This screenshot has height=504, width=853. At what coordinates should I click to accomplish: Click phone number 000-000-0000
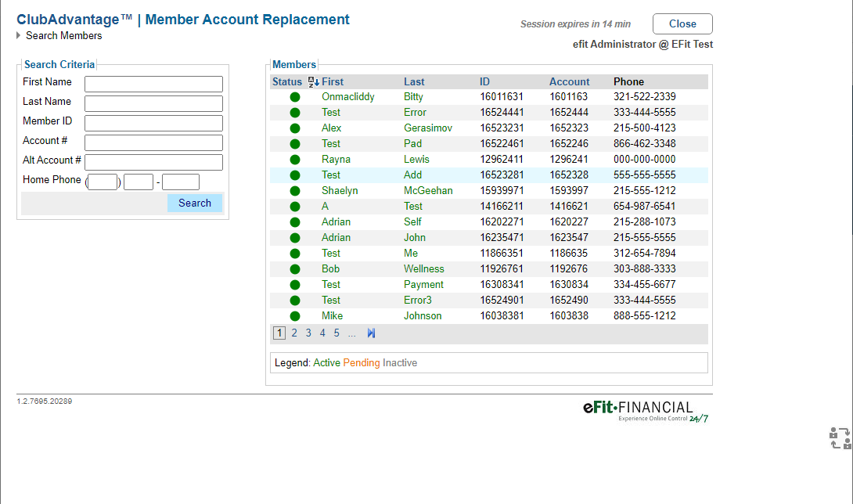click(645, 160)
